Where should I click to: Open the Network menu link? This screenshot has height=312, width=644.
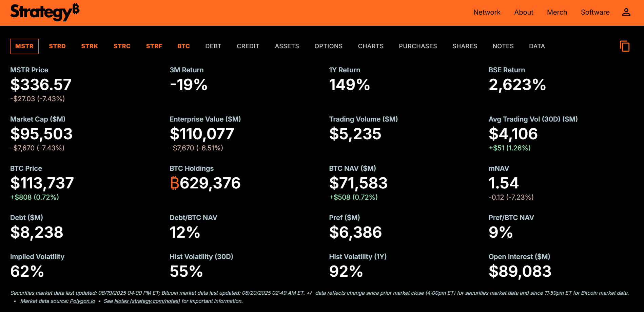(x=487, y=12)
